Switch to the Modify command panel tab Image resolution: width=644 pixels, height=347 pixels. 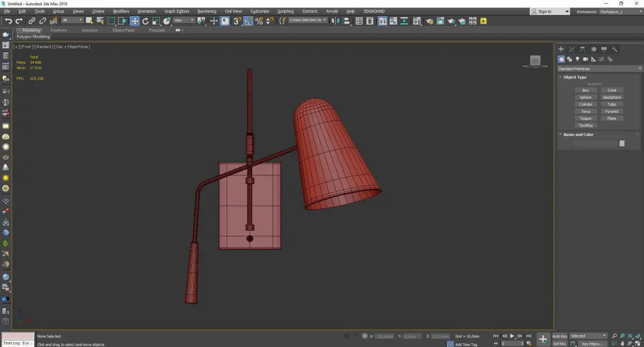572,49
